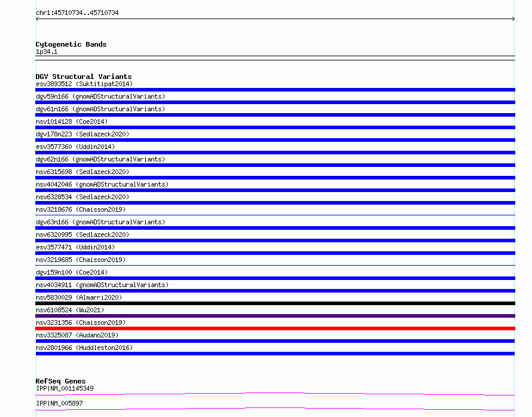Click the thin blue line under nsv3218676
The height and width of the screenshot is (417, 532).
(x=275, y=215)
